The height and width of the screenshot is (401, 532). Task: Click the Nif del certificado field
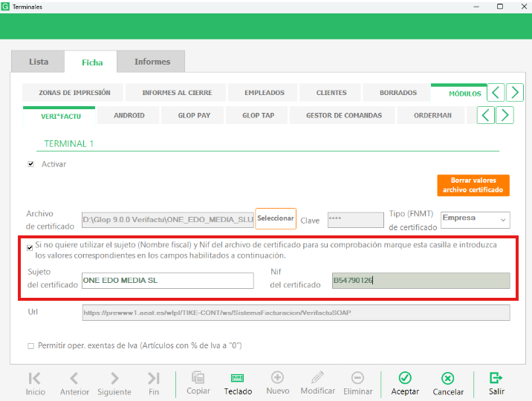[x=421, y=281]
